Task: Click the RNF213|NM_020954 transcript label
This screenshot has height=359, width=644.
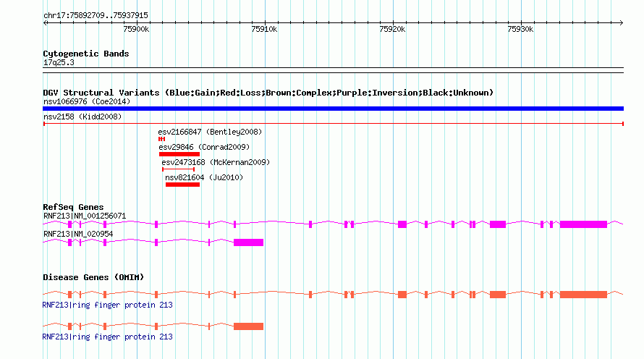Action: pyautogui.click(x=78, y=234)
